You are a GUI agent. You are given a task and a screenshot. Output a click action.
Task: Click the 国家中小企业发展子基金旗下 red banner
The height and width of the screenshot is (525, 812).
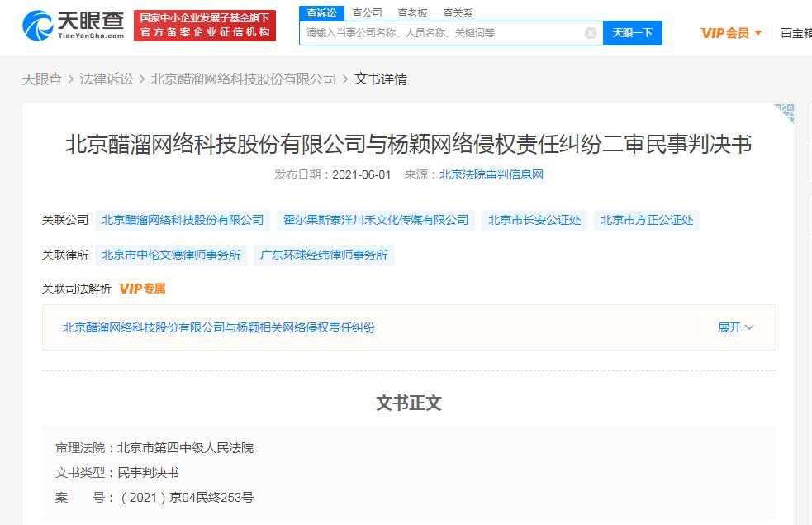click(x=205, y=26)
